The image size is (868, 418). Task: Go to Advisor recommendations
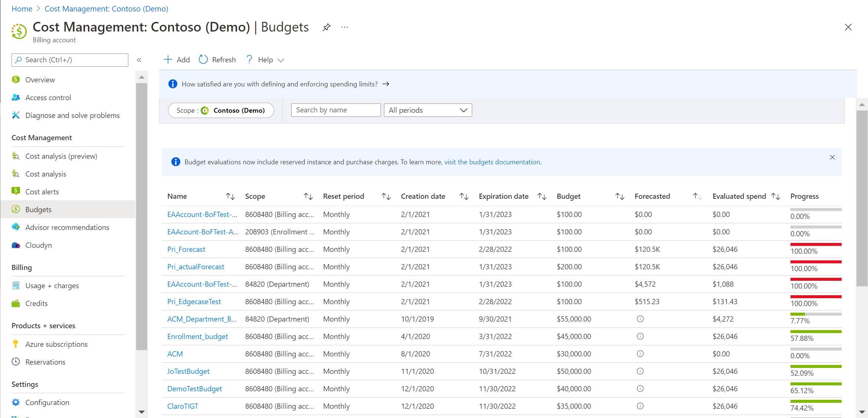coord(68,227)
